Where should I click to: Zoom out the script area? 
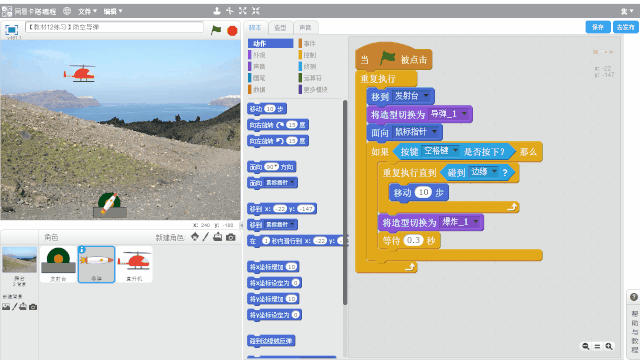click(x=586, y=346)
